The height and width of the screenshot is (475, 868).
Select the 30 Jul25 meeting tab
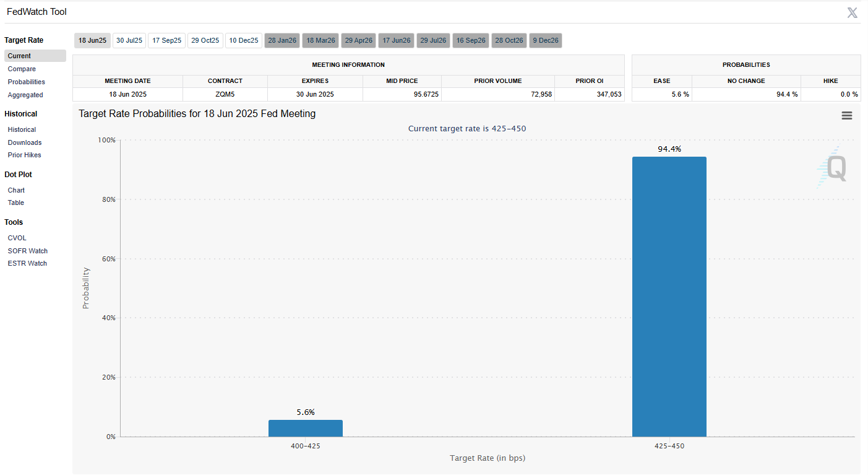[129, 41]
